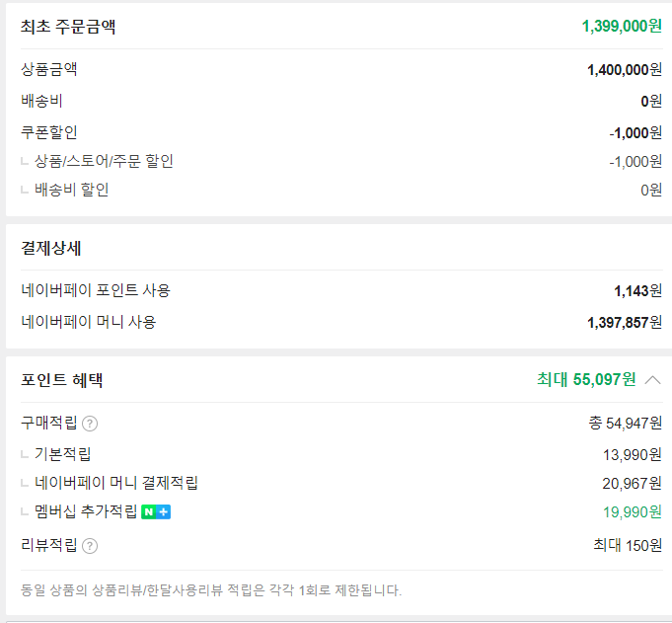
Task: Click the 기본적립 sub-item
Action: (x=62, y=453)
